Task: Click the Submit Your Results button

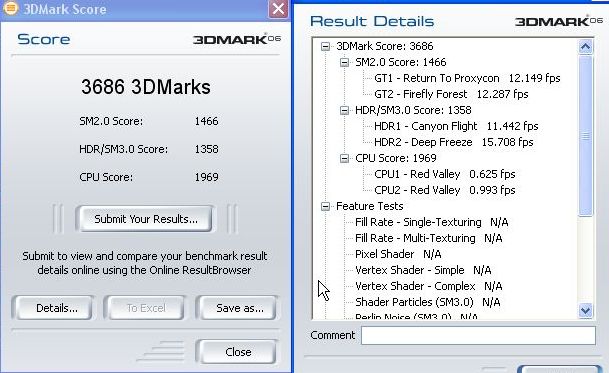Action: [x=146, y=219]
